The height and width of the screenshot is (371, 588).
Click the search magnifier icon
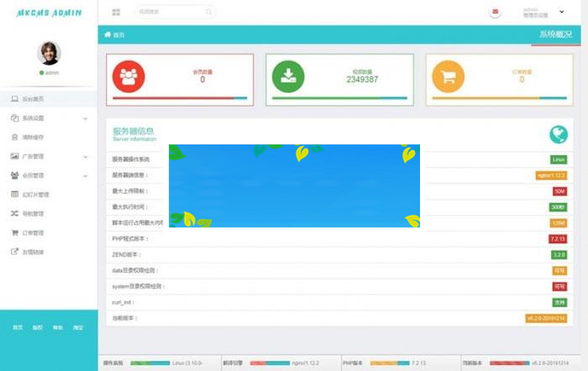coord(207,13)
